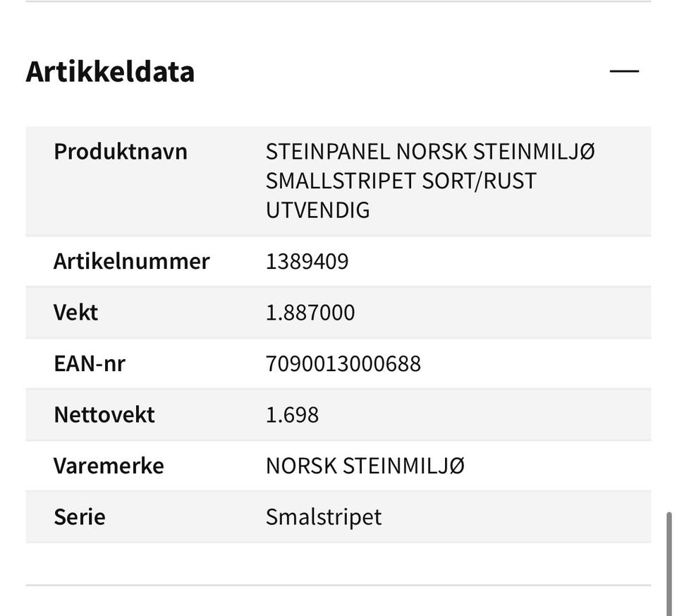Select the EAN-nr label

tap(90, 363)
